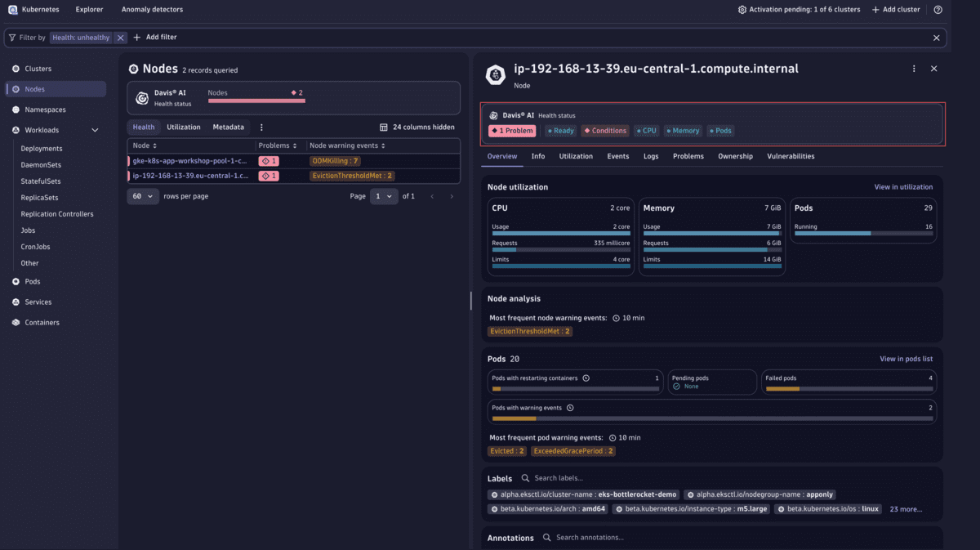Click the OOMKilling : 7 event tag
The height and width of the screenshot is (550, 980).
(x=335, y=161)
